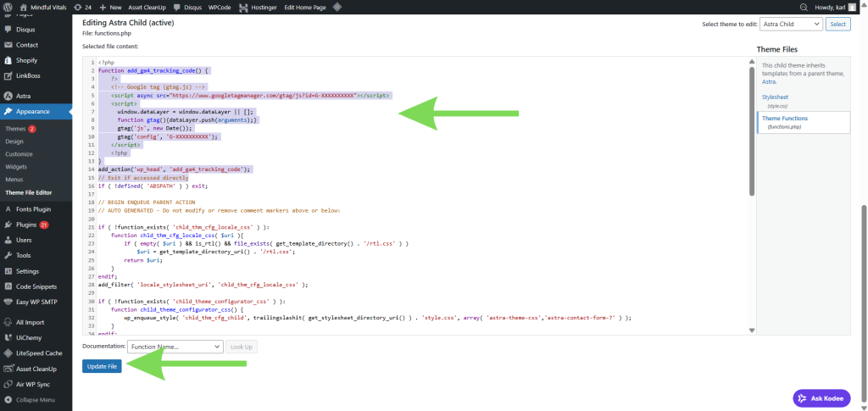Click line 18 BEGIN ENQUEUE PARENT ACTION comment
The width and height of the screenshot is (868, 411).
pyautogui.click(x=147, y=203)
